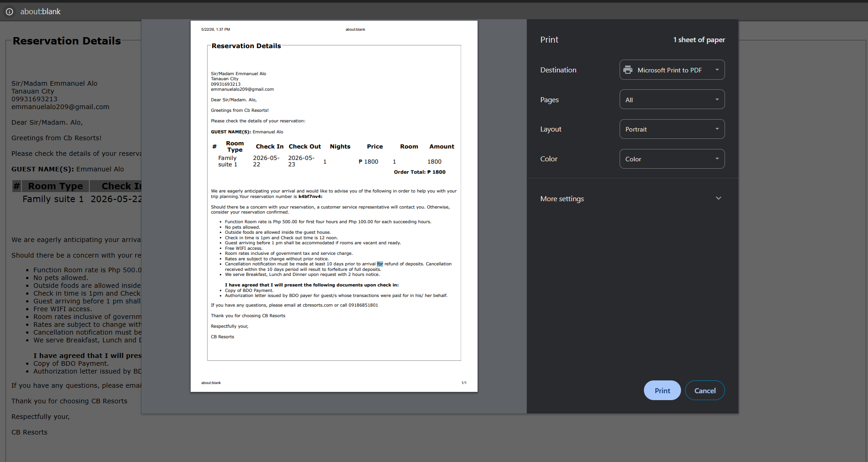
Task: Click the site info icon beside about:blank
Action: 9,11
